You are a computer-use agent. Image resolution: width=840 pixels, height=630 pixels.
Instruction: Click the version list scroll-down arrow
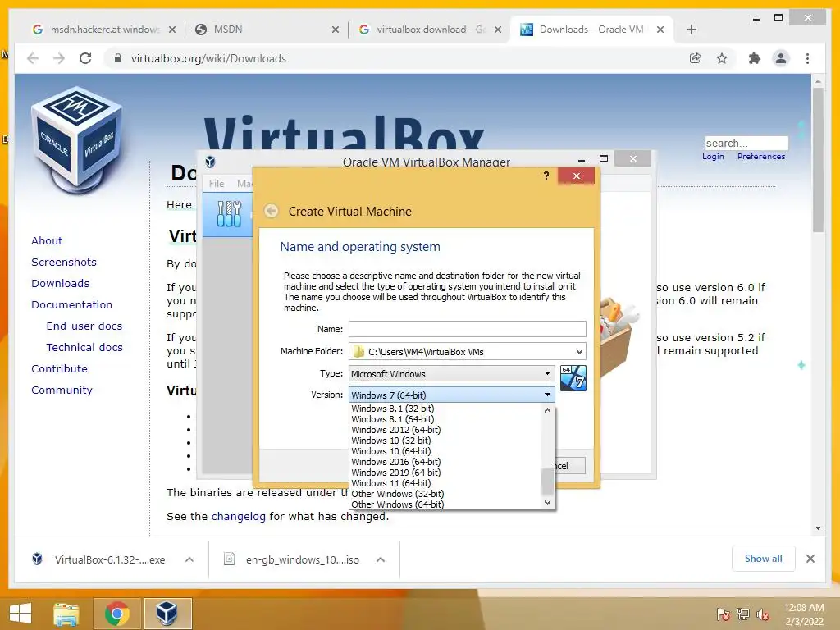click(547, 503)
